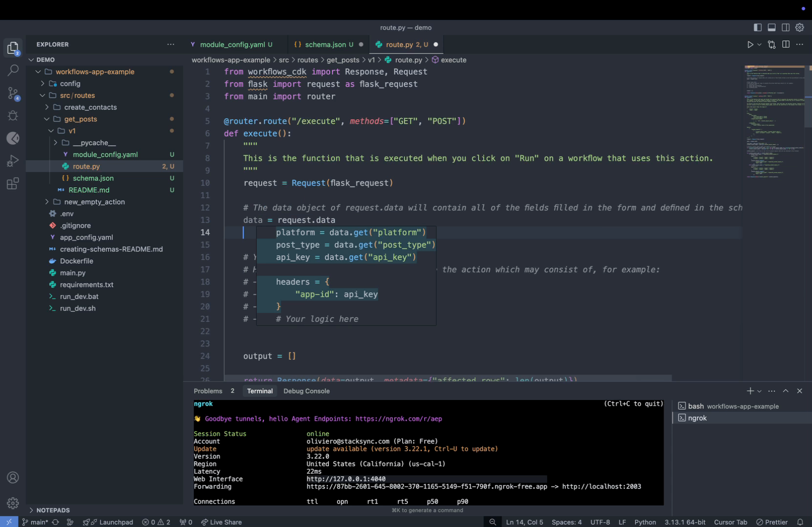Click the Run Python File play button
This screenshot has height=527, width=812.
pos(750,44)
